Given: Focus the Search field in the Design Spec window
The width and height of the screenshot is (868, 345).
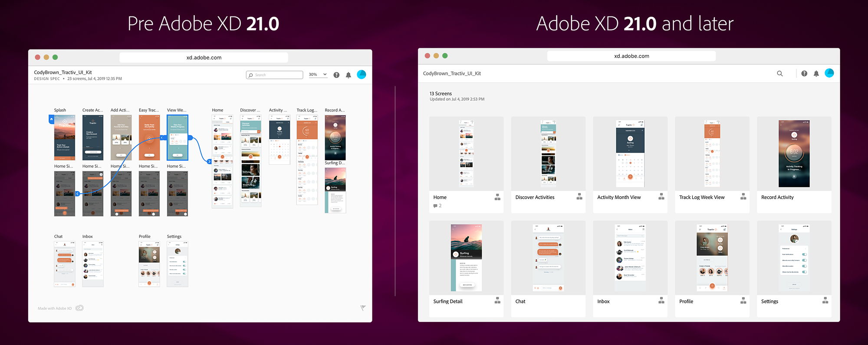Looking at the screenshot, I should (275, 75).
